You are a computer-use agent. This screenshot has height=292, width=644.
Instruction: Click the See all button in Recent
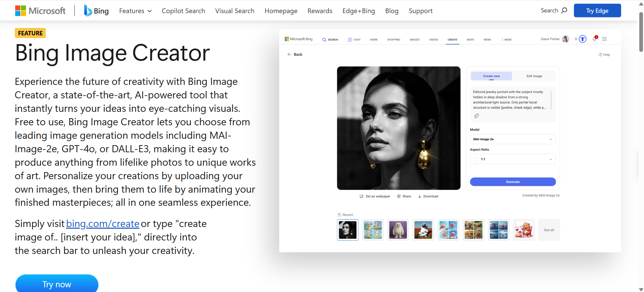[549, 230]
